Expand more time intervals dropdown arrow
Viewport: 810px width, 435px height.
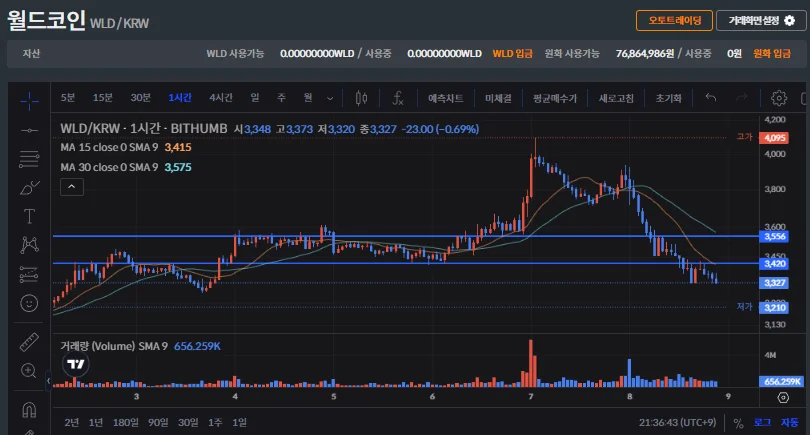click(330, 98)
